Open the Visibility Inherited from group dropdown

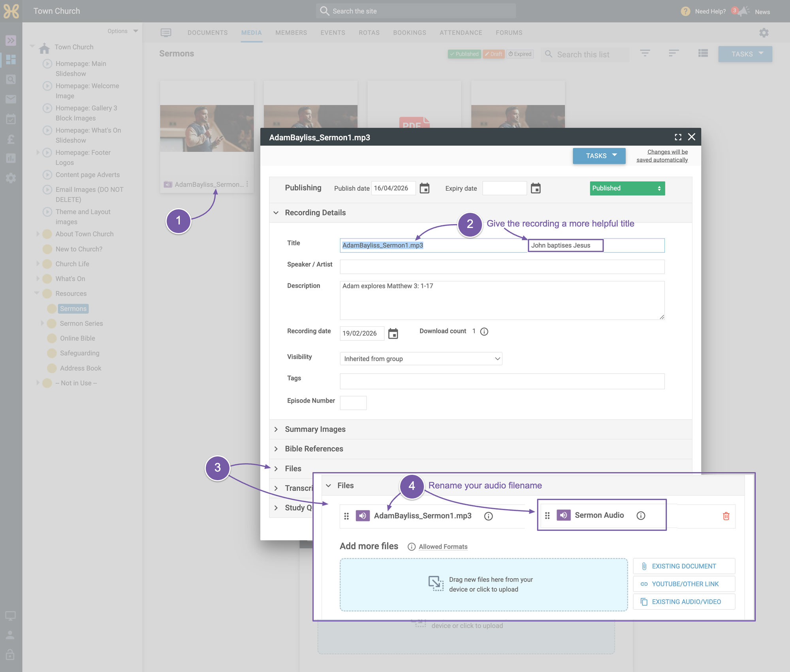[x=421, y=359]
